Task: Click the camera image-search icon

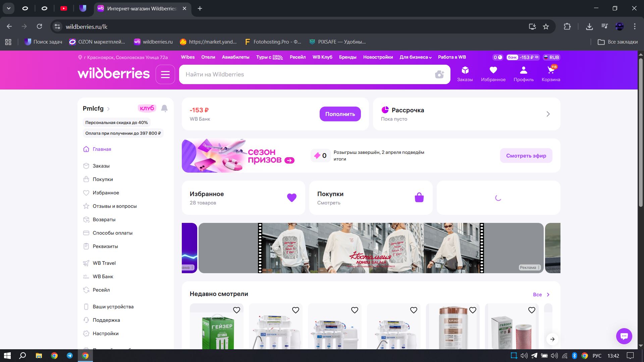Action: pos(439,74)
